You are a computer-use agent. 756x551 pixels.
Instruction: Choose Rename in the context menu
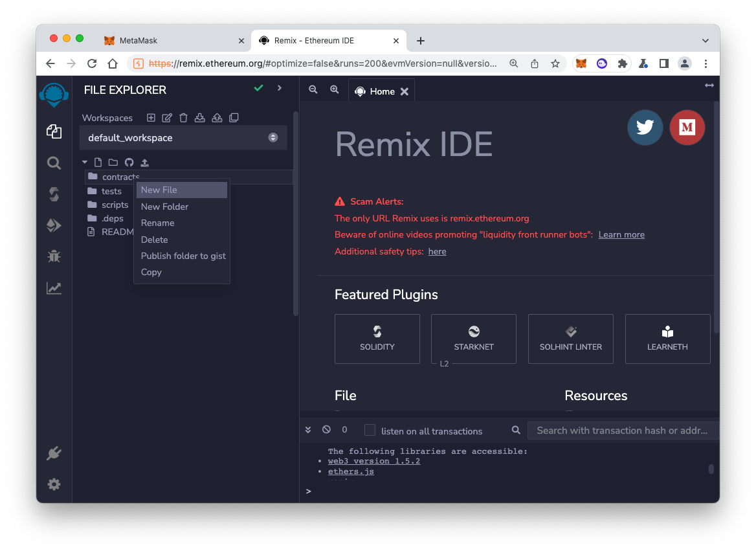click(158, 223)
